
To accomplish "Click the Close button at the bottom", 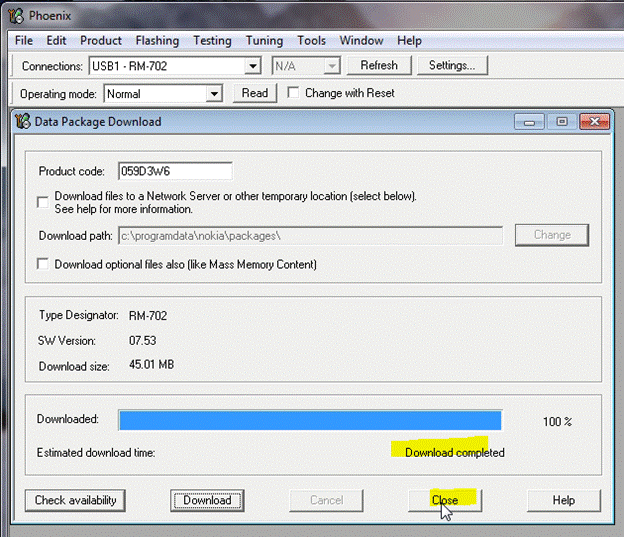I will (445, 500).
